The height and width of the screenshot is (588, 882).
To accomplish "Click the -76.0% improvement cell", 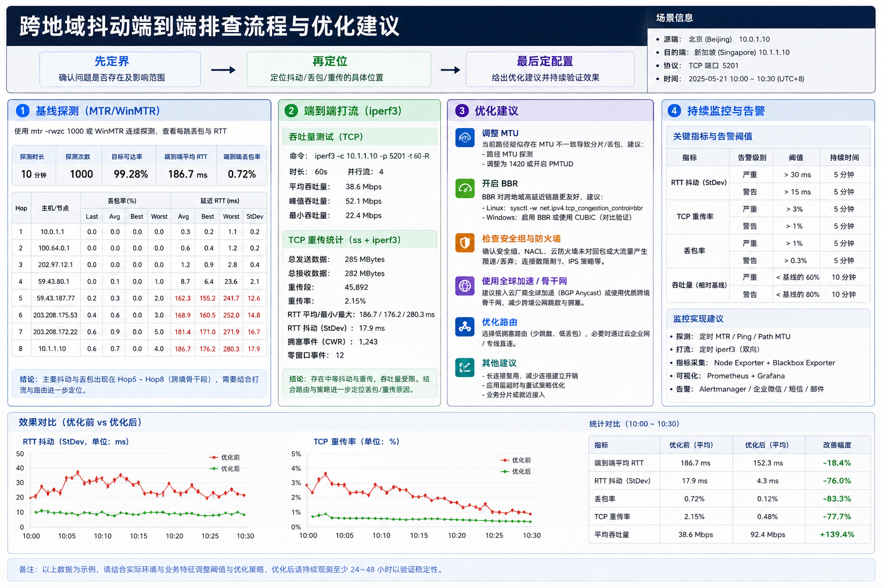I will click(x=837, y=481).
